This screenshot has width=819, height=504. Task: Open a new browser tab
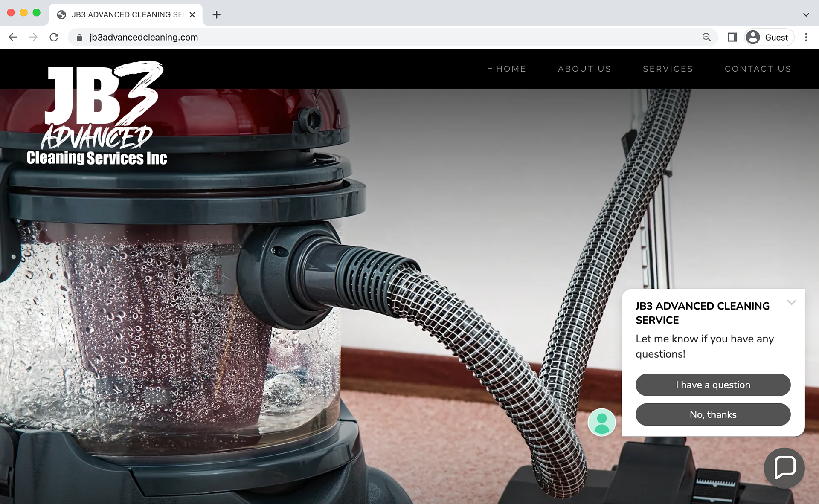coord(217,14)
